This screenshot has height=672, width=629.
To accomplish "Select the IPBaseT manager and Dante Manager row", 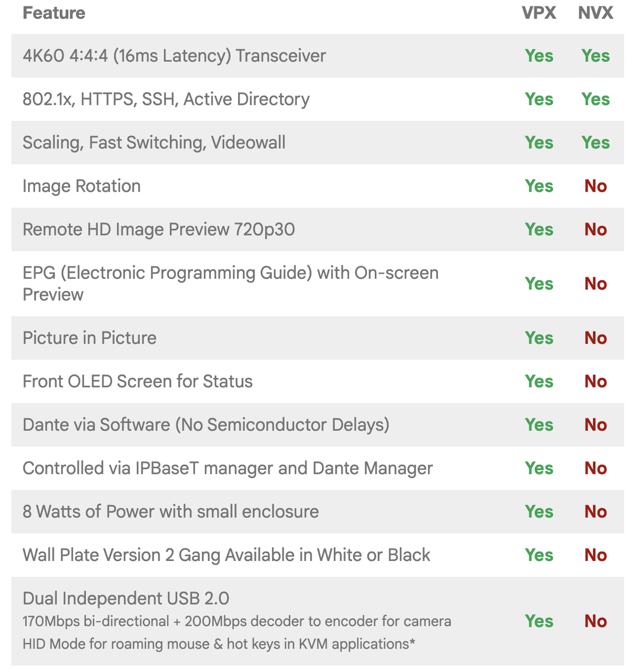I will pos(227,469).
